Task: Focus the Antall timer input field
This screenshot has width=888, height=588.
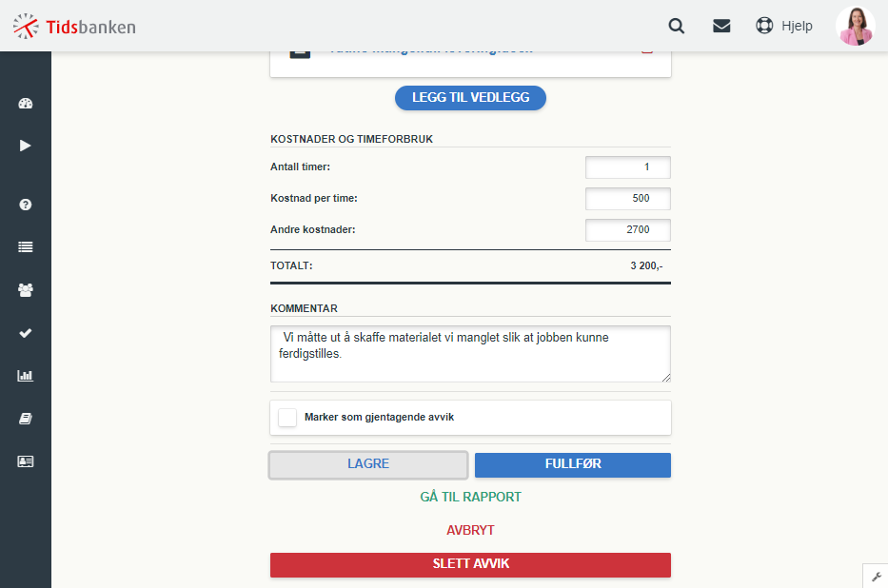Action: (628, 167)
